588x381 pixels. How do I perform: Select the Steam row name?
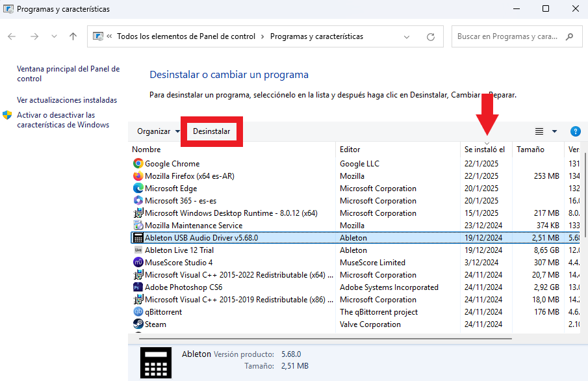pyautogui.click(x=155, y=324)
